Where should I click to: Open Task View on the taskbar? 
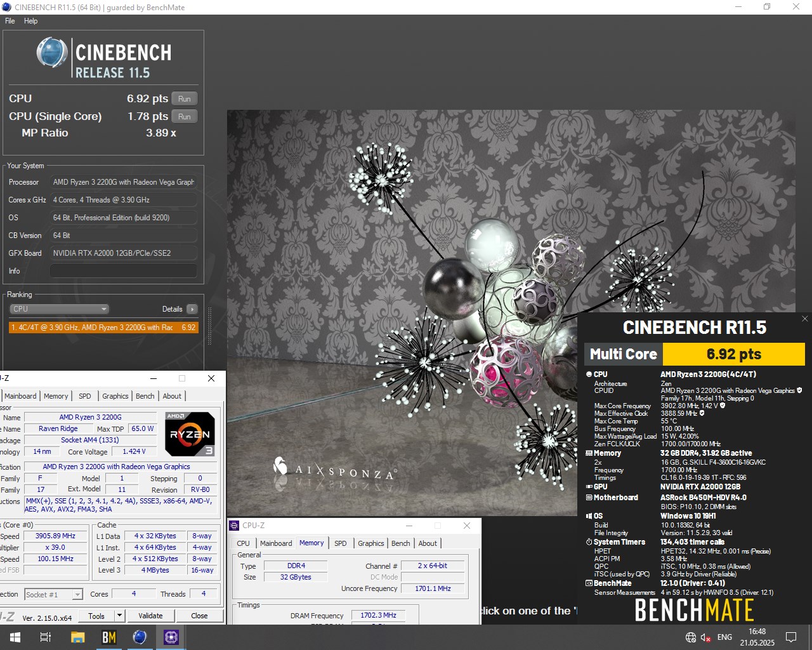click(x=46, y=637)
